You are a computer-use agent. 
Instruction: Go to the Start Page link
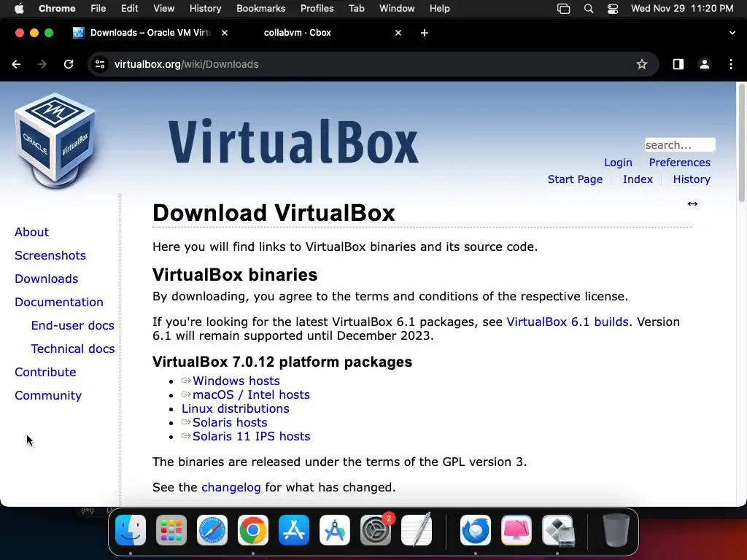(575, 179)
